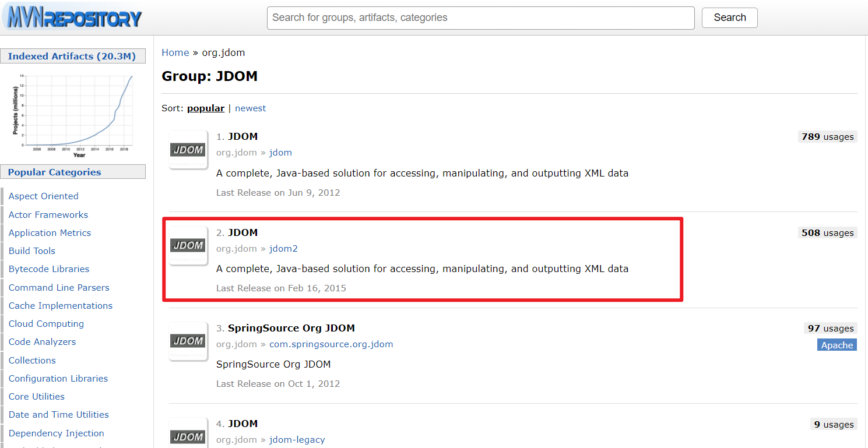Click the MVNRepository logo
This screenshot has width=868, height=448.
click(72, 17)
